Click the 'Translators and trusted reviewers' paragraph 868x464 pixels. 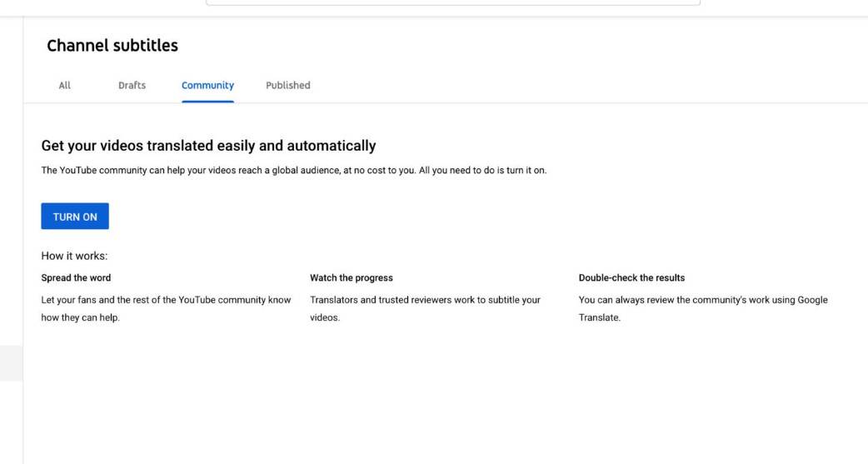tap(425, 308)
